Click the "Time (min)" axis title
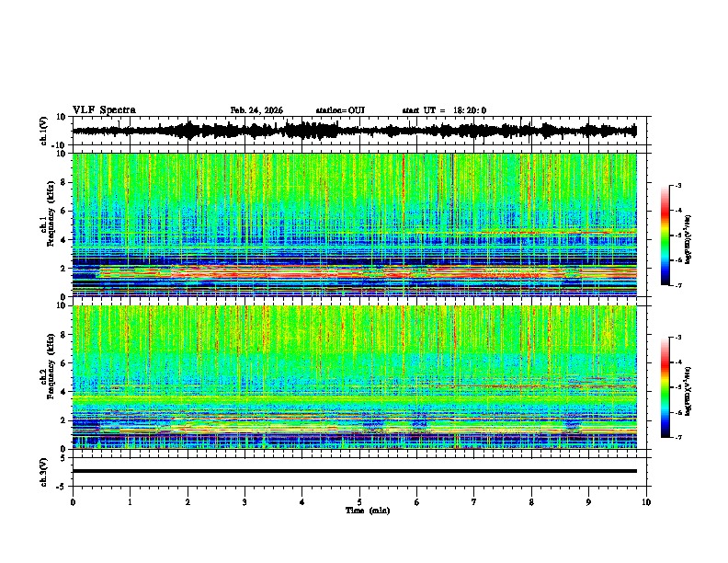This screenshot has height=563, width=728. tap(368, 511)
